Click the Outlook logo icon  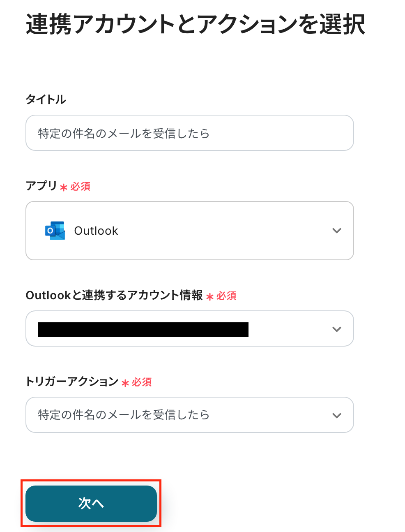point(55,231)
